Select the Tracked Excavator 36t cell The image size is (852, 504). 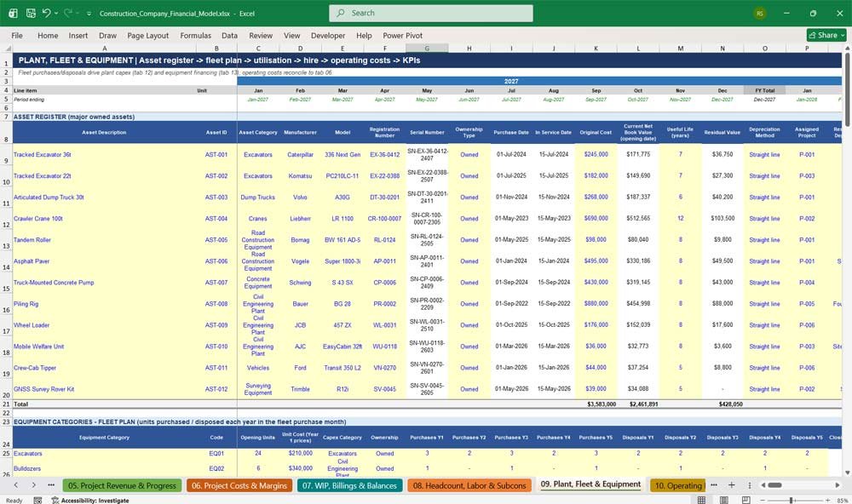[104, 154]
